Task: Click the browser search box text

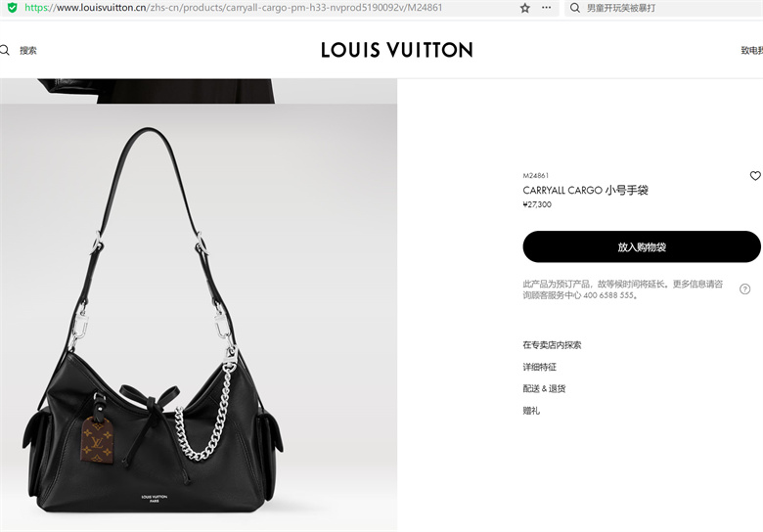Action: 621,8
